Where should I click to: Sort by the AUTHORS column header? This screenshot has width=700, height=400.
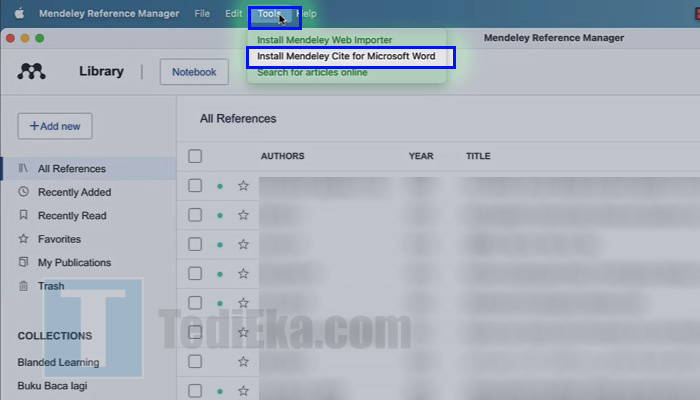click(283, 156)
